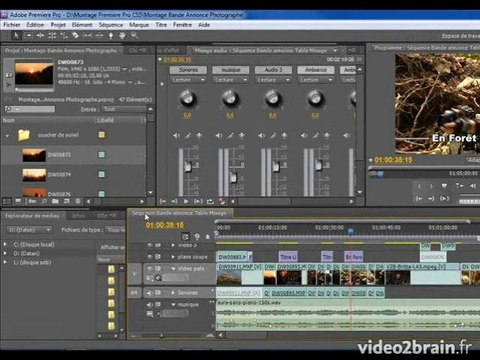Viewport: 480px width, 360px height.
Task: Select Titre U clip on timeline
Action: pyautogui.click(x=288, y=257)
